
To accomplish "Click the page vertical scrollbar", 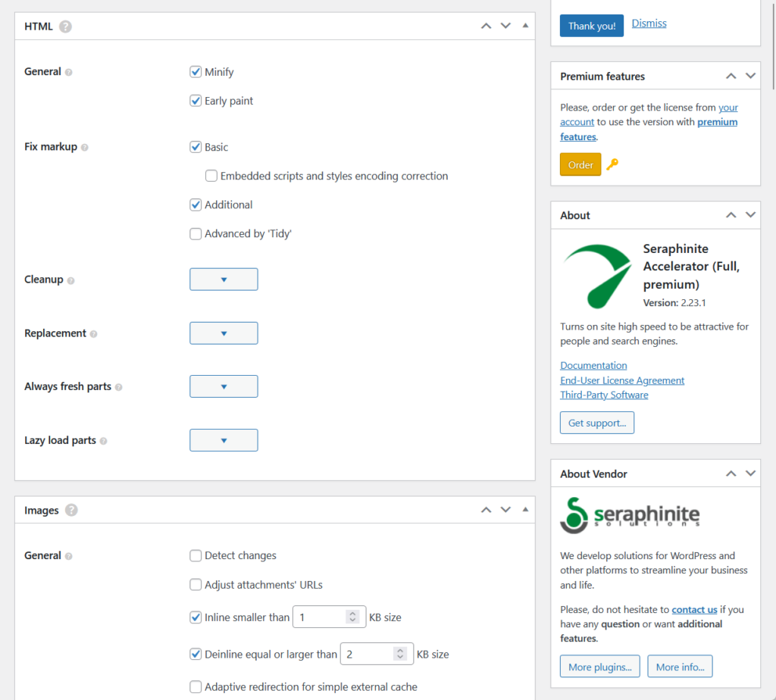I will click(x=774, y=45).
